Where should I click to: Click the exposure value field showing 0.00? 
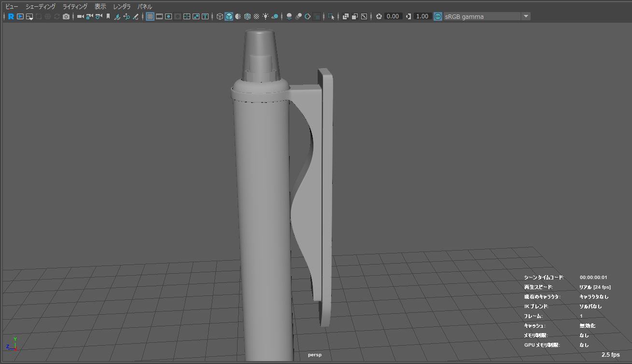(x=393, y=16)
